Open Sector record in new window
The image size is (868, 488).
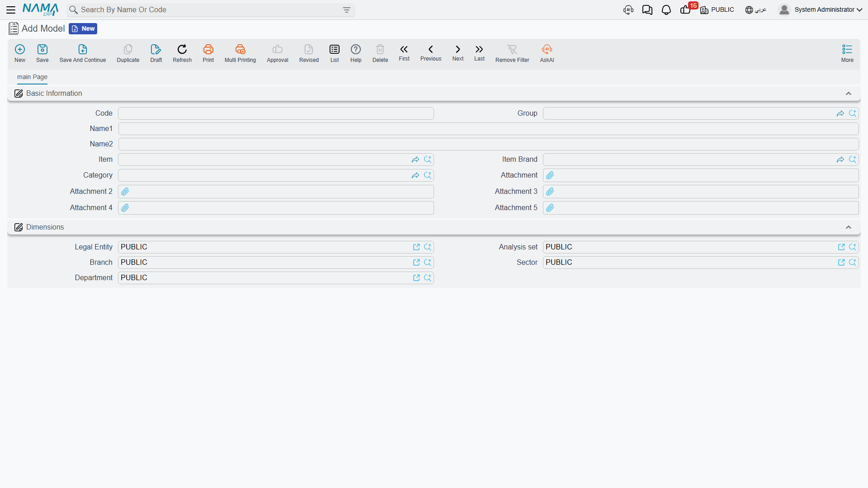click(841, 263)
